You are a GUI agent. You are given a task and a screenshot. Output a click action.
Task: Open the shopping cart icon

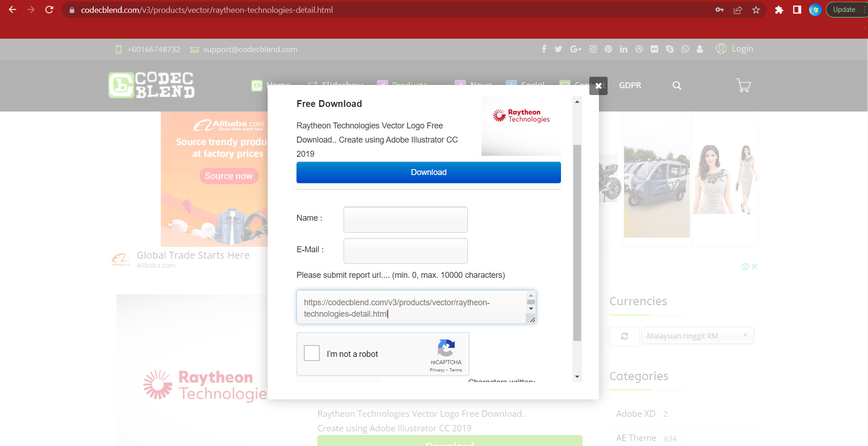tap(743, 85)
